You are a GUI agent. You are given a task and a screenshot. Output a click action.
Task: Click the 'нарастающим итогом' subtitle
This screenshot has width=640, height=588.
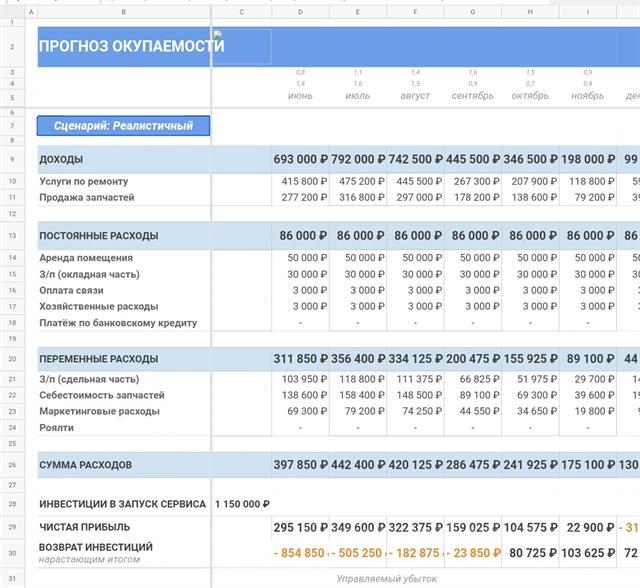click(x=89, y=559)
